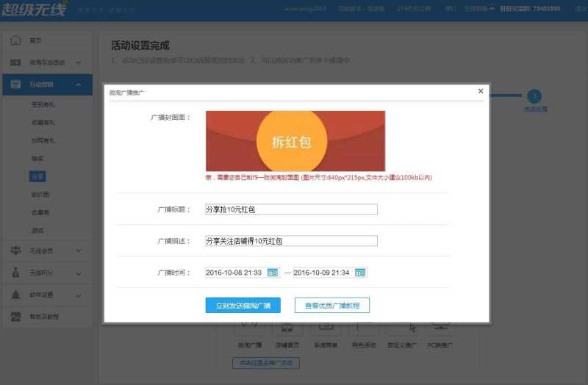The image size is (588, 385).
Task: Select the highlighted 分享 submenu item
Action: (x=37, y=176)
